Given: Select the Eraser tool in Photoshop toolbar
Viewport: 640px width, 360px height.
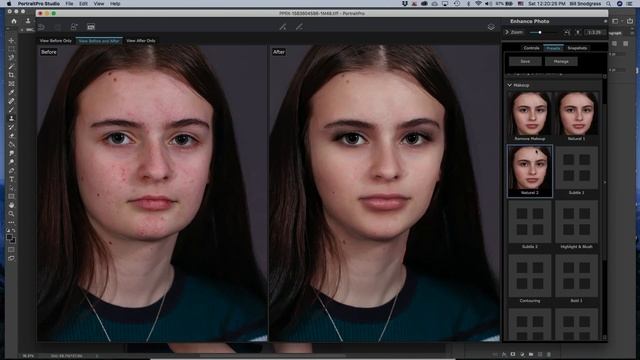Looking at the screenshot, I should 11,136.
